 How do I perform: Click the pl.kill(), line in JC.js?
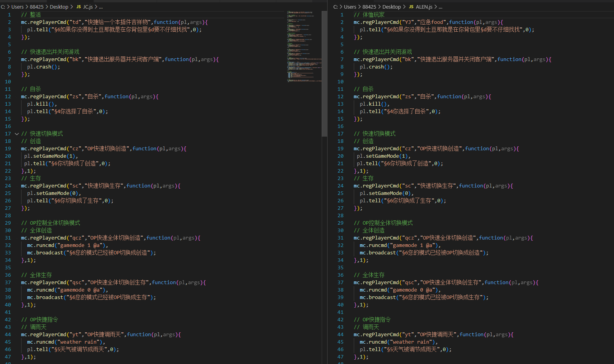pos(42,104)
